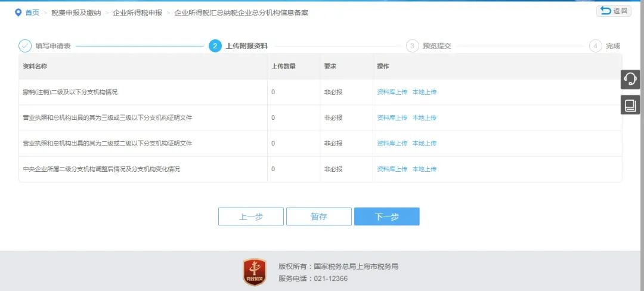
Task: Select the current breadcrumb 企业所得税汇总纳税企业总分机构信息备案
Action: tap(241, 13)
